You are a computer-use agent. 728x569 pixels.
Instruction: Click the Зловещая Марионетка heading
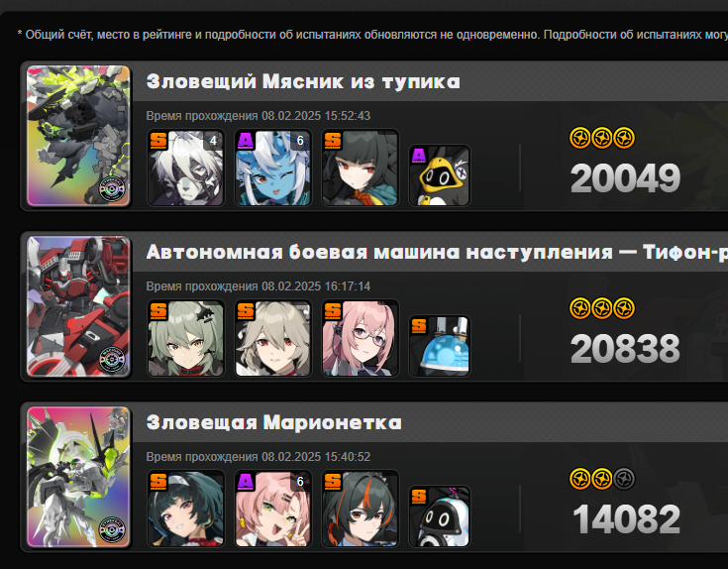[x=274, y=422]
